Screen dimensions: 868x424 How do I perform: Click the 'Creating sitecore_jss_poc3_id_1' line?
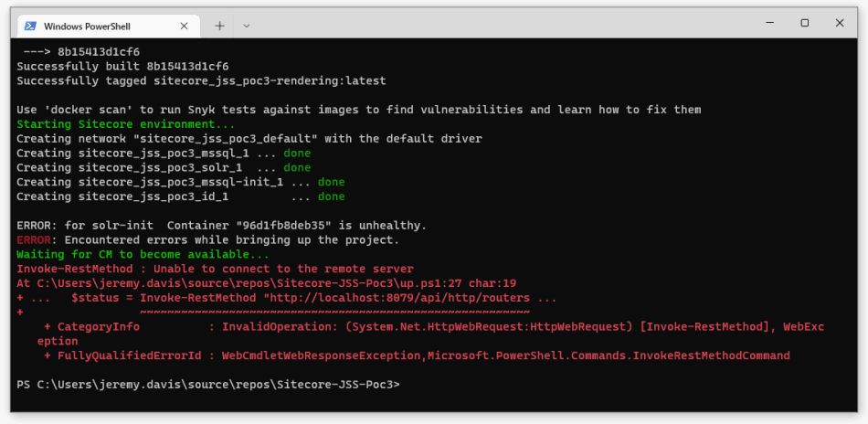181,196
